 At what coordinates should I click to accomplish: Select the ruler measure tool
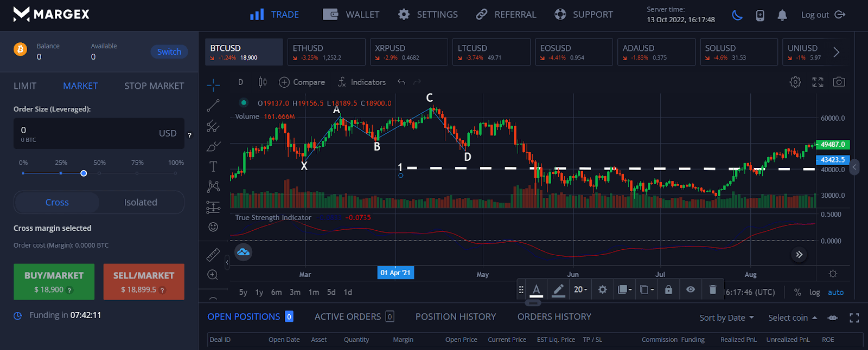(x=213, y=254)
